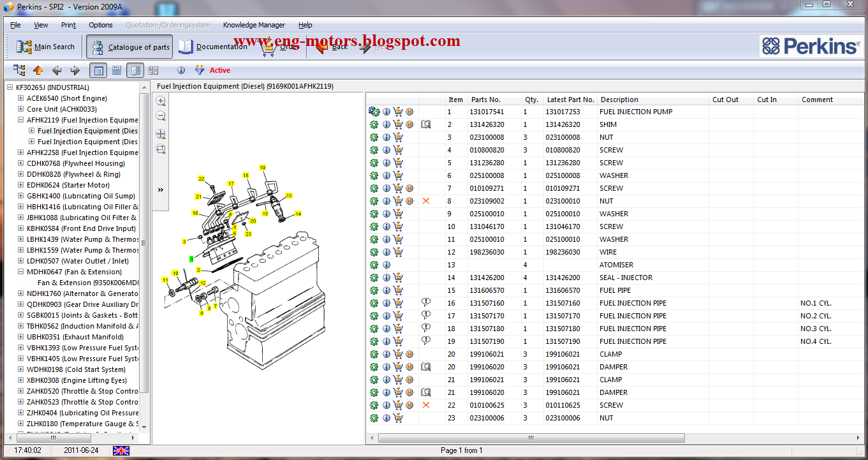Screen dimensions: 868x460
Task: Collapse MDHK0647 (Fan & Extension) node
Action: pyautogui.click(x=21, y=272)
